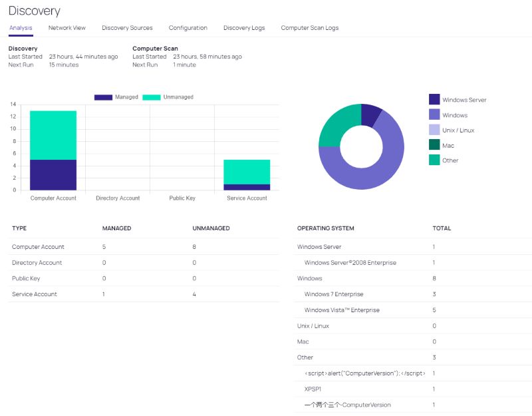Open the Discovery Logs tab
Image resolution: width=532 pixels, height=416 pixels.
coord(243,28)
